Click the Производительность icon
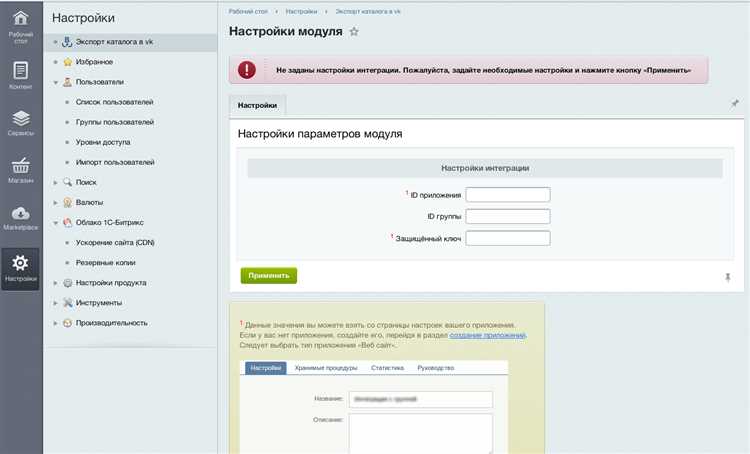 point(67,323)
